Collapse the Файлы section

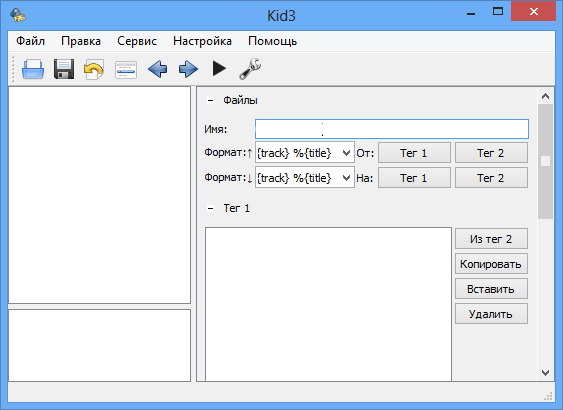pyautogui.click(x=210, y=101)
